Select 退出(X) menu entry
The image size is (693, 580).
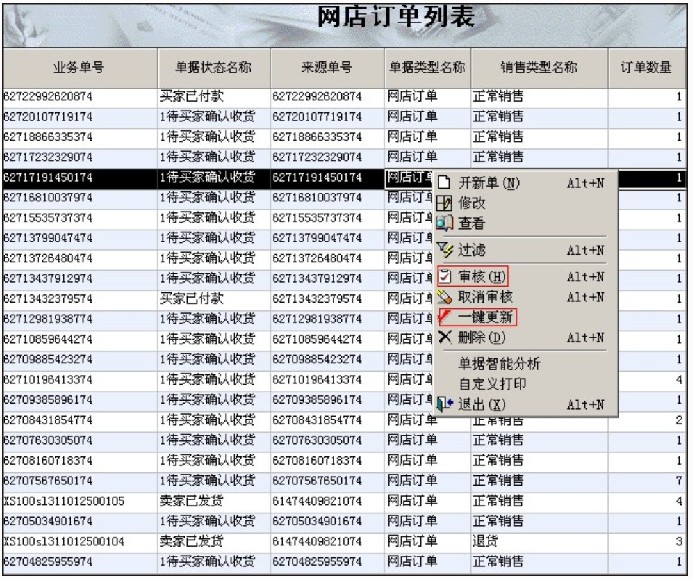pyautogui.click(x=525, y=404)
